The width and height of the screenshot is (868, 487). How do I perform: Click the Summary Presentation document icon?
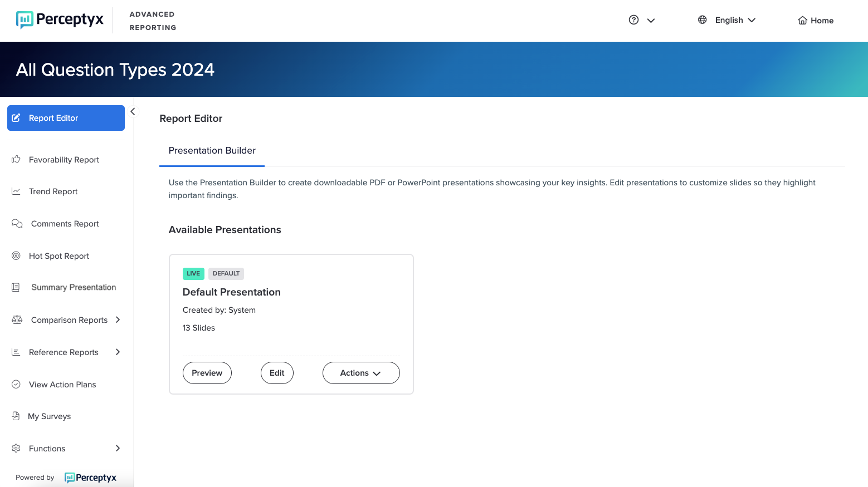coord(16,287)
